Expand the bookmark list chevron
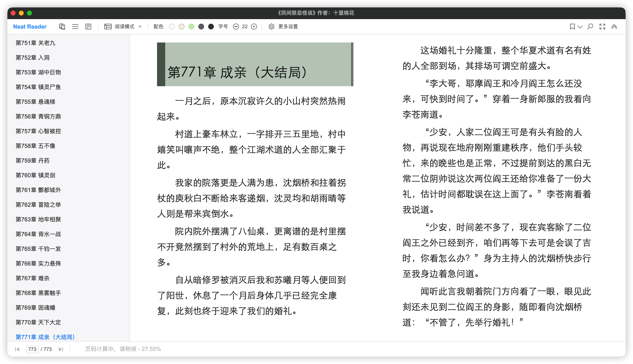This screenshot has height=364, width=633. (580, 27)
